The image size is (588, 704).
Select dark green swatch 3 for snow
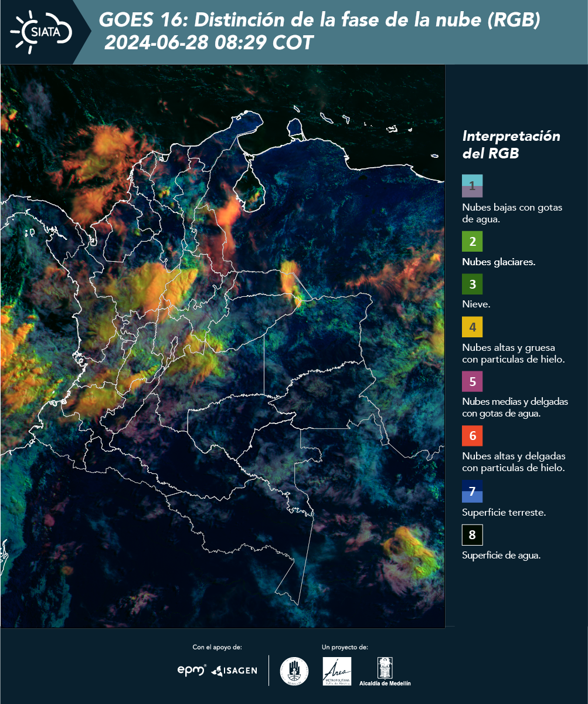[x=472, y=285]
